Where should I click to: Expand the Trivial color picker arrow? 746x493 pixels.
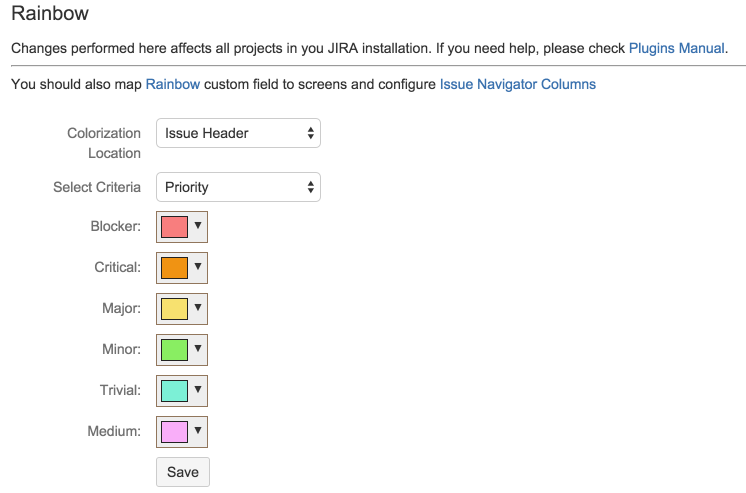198,390
